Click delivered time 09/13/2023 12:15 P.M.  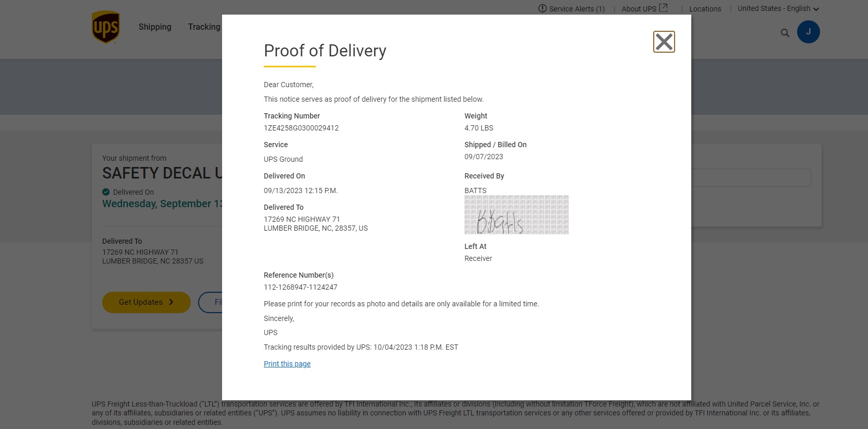[x=301, y=190]
